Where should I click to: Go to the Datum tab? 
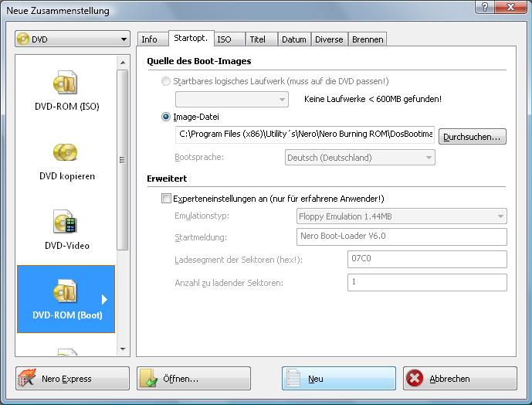click(x=294, y=39)
